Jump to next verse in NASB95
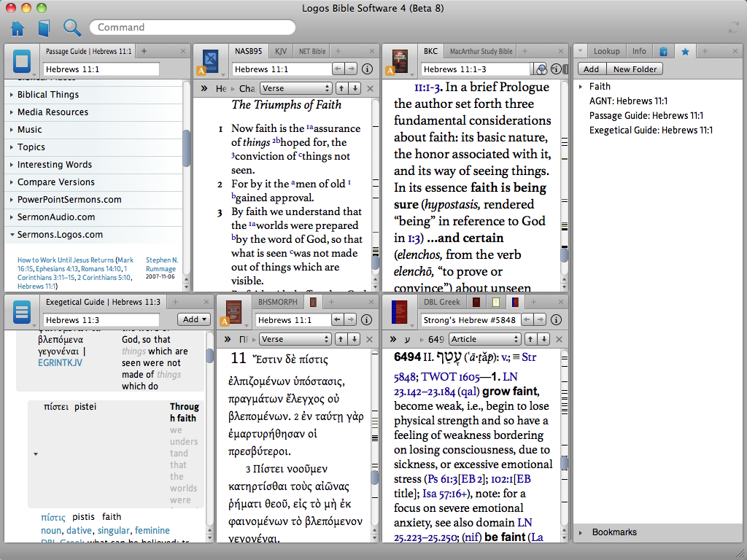This screenshot has height=560, width=747. click(355, 88)
